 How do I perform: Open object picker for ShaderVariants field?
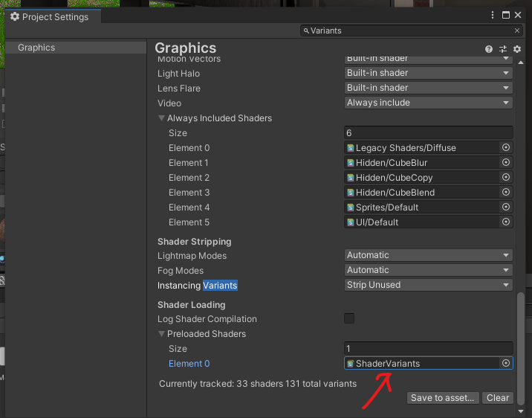coord(506,363)
